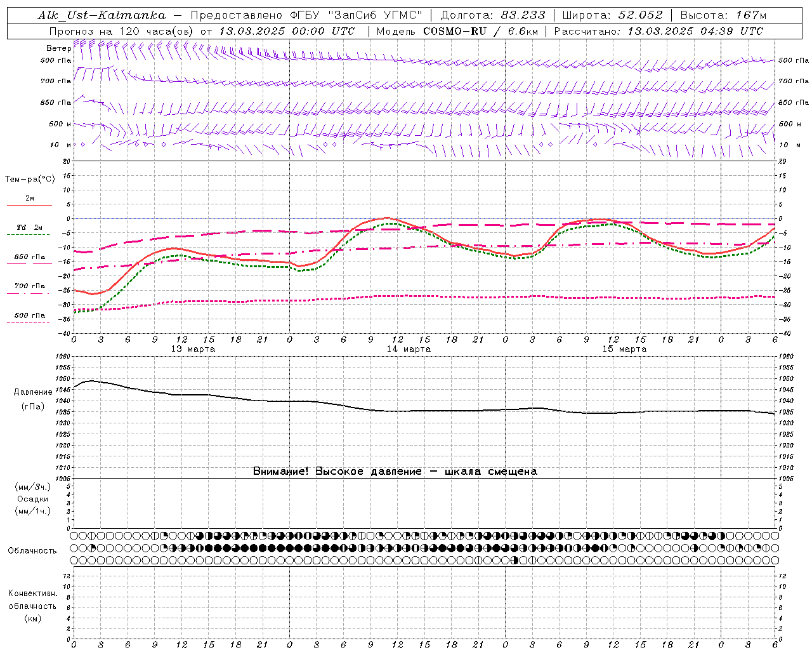Click the warning 'Внимание! Высокое давление — шкала смещена'
Image resolution: width=812 pixels, height=650 pixels.
[x=395, y=472]
